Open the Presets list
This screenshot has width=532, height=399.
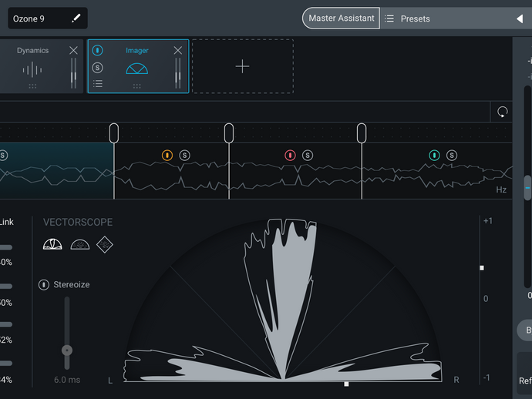408,18
